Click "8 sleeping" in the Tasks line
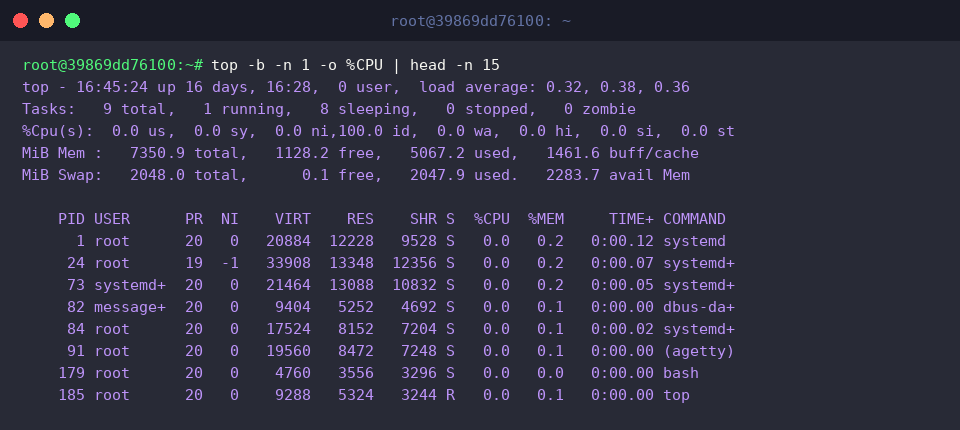The width and height of the screenshot is (960, 430). click(364, 109)
